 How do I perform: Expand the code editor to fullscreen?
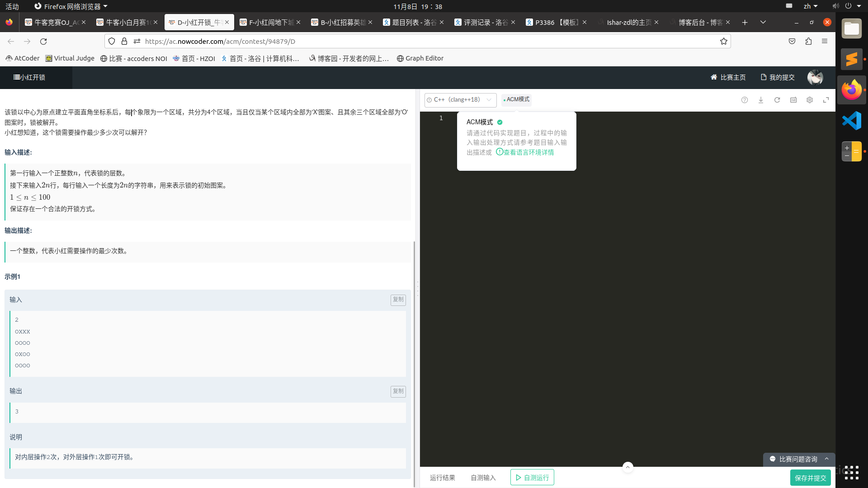tap(826, 100)
